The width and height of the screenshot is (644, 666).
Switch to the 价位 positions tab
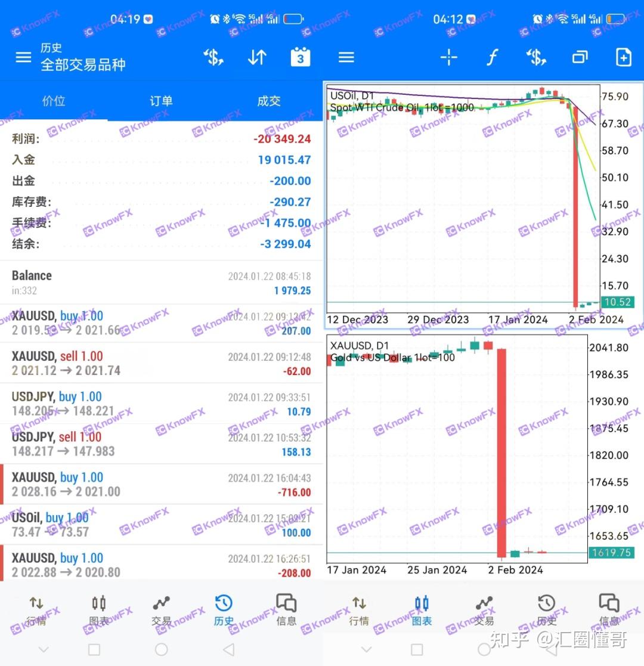(x=54, y=101)
